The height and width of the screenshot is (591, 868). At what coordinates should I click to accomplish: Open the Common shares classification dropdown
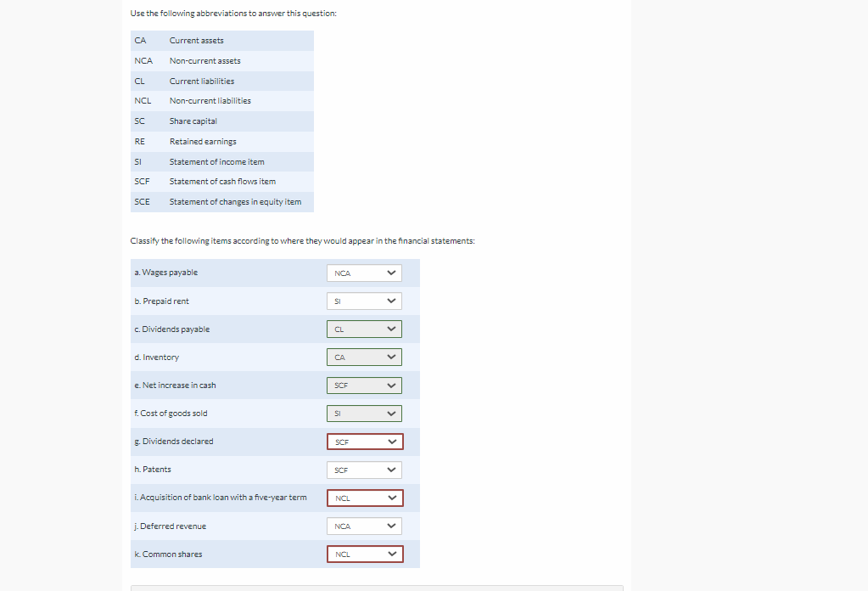click(x=364, y=554)
